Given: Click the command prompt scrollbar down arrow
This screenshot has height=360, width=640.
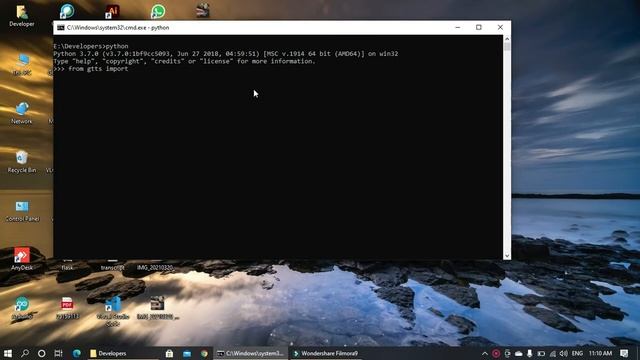Looking at the screenshot, I should [507, 256].
